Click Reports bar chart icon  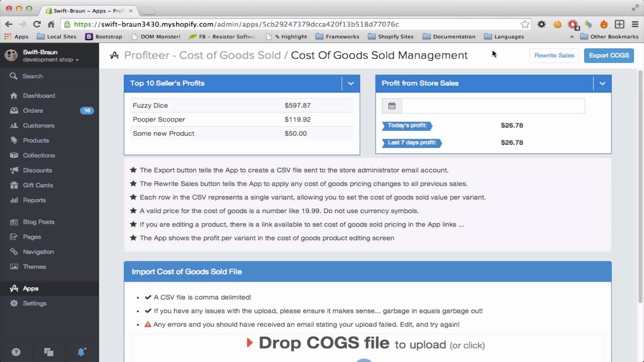tap(14, 200)
